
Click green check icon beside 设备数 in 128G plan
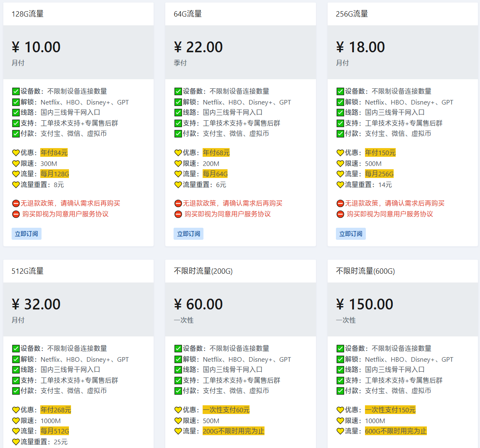(16, 91)
